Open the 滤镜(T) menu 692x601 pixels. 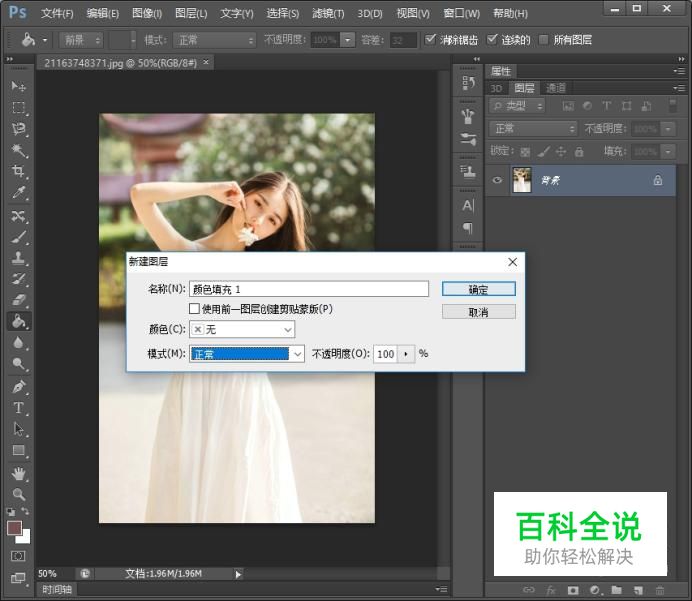[x=328, y=13]
